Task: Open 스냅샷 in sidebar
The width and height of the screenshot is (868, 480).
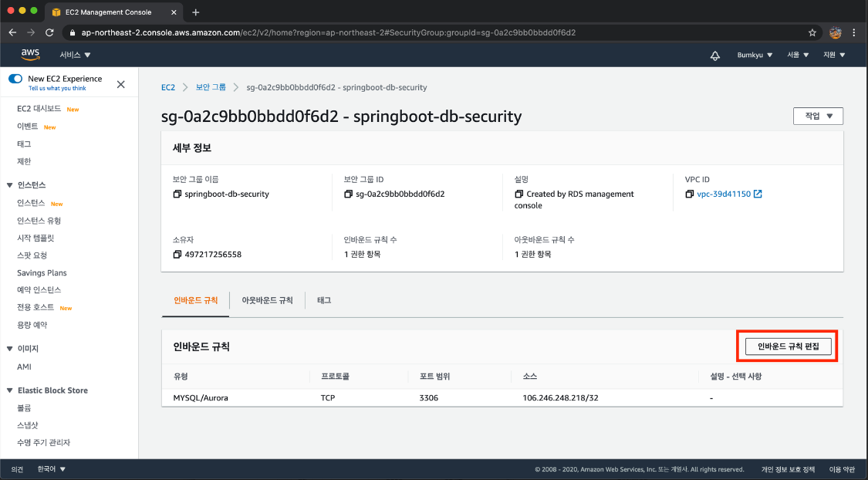Action: tap(28, 425)
